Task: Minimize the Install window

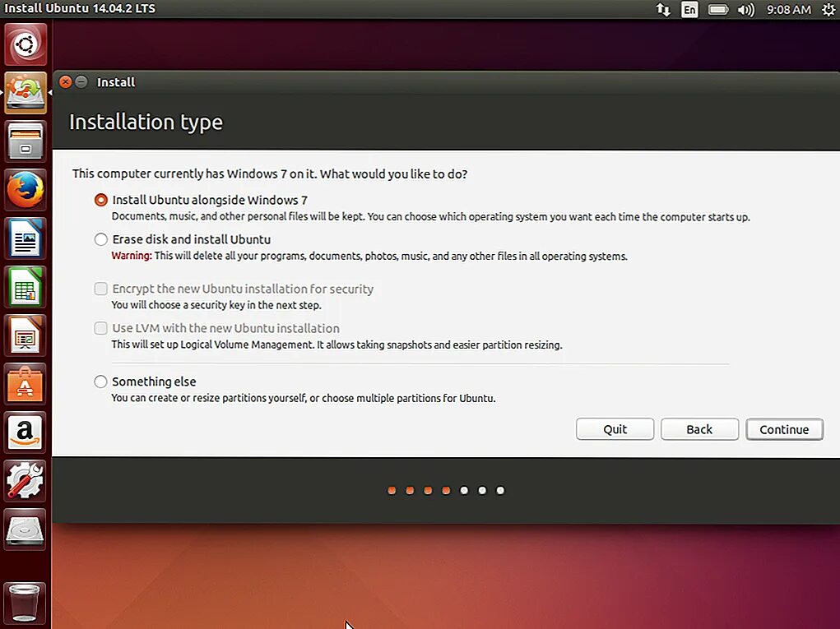Action: 81,82
